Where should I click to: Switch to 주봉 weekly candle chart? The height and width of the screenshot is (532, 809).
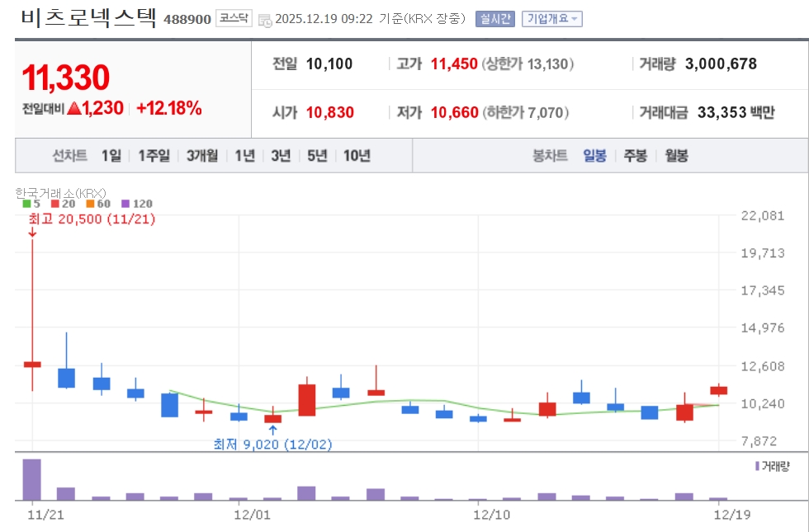(x=635, y=155)
